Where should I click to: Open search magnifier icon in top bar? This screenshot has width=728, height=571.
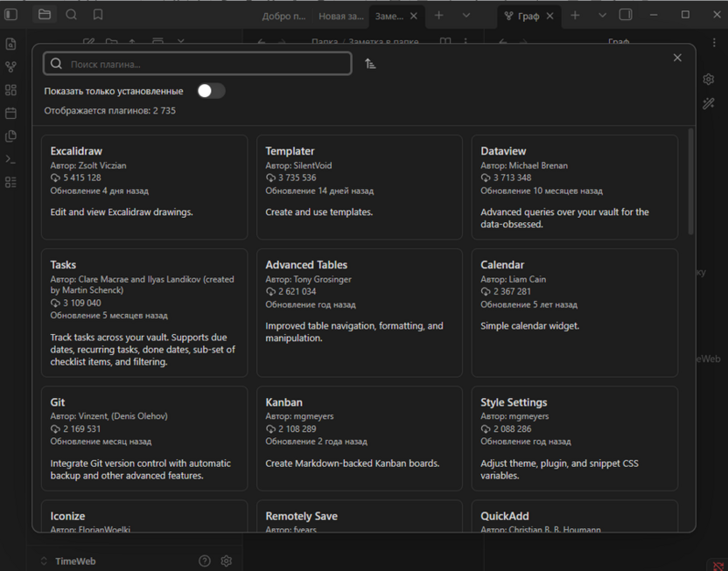point(71,15)
